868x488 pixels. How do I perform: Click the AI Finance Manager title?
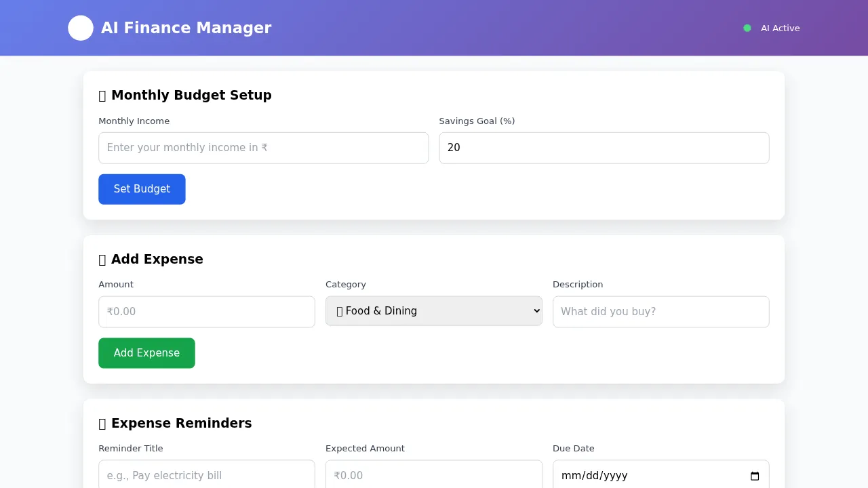point(186,28)
